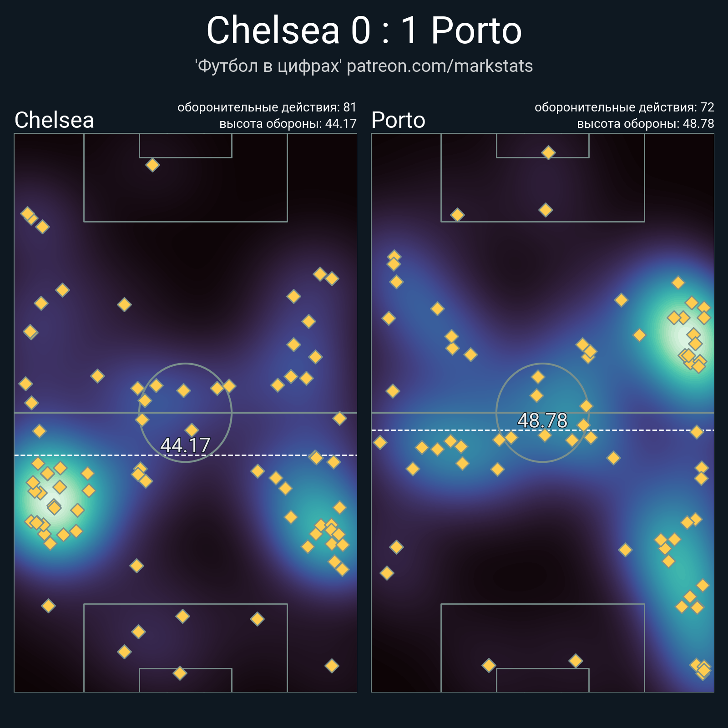Select the Chelsea heading above left pitch
Viewport: 728px width, 728px height.
pos(54,121)
